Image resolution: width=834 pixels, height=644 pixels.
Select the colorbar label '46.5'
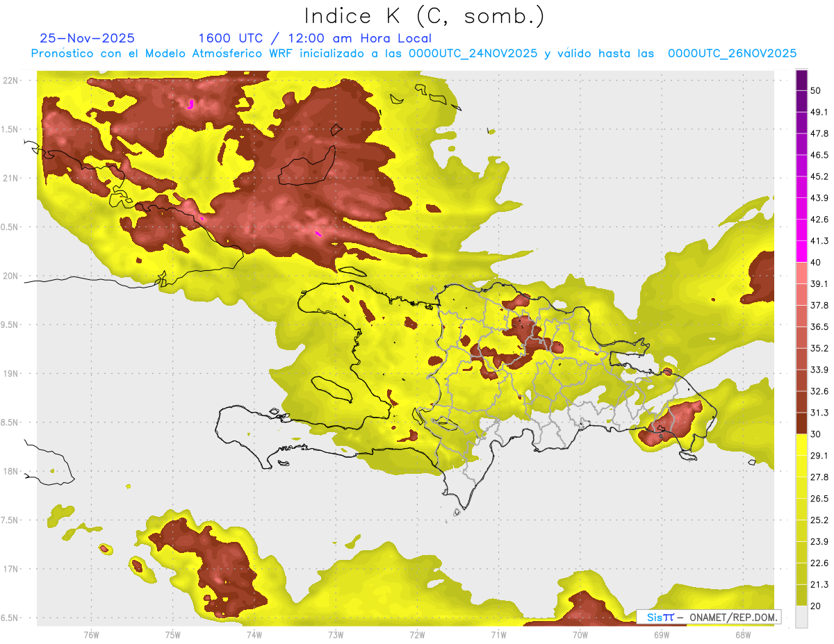[819, 155]
